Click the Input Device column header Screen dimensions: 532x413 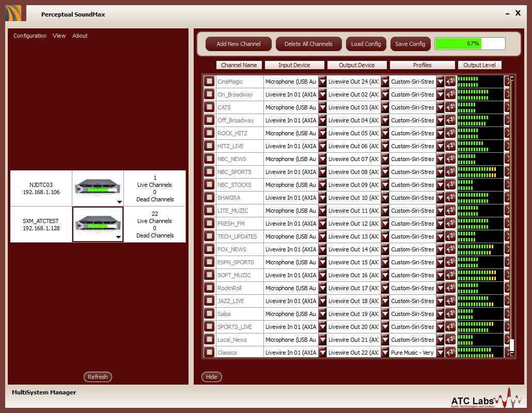click(x=294, y=65)
